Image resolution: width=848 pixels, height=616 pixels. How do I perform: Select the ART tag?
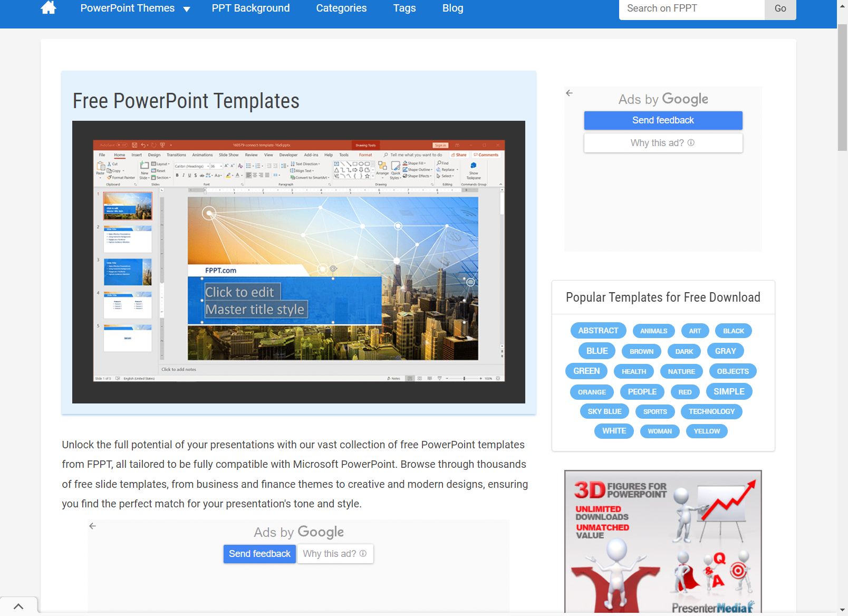click(695, 331)
